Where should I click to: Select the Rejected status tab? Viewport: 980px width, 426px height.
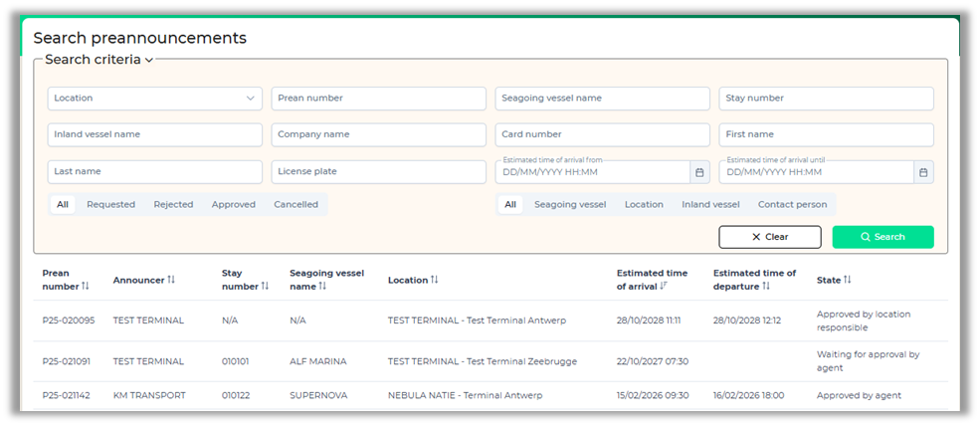pyautogui.click(x=173, y=204)
